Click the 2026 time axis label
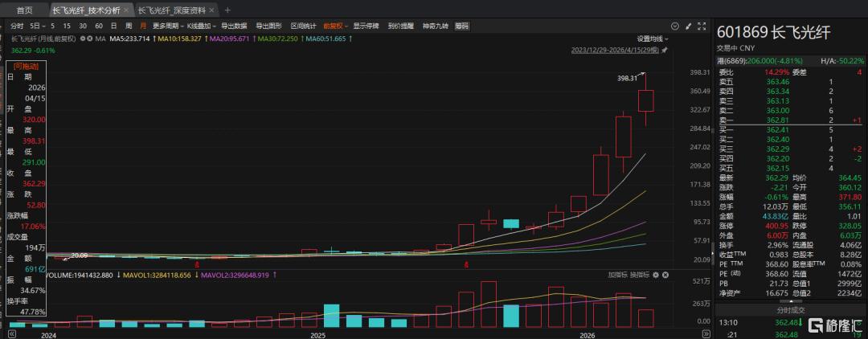868x339 pixels. pyautogui.click(x=587, y=334)
